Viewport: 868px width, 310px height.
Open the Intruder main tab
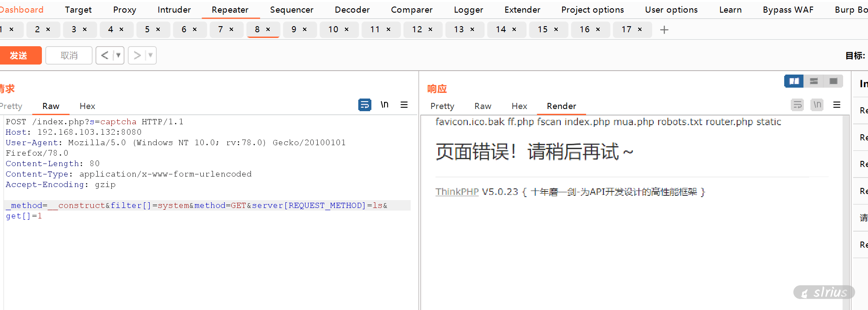pos(174,10)
